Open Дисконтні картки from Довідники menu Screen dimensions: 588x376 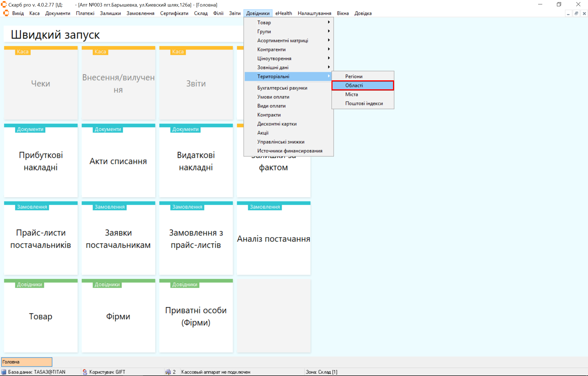point(277,124)
